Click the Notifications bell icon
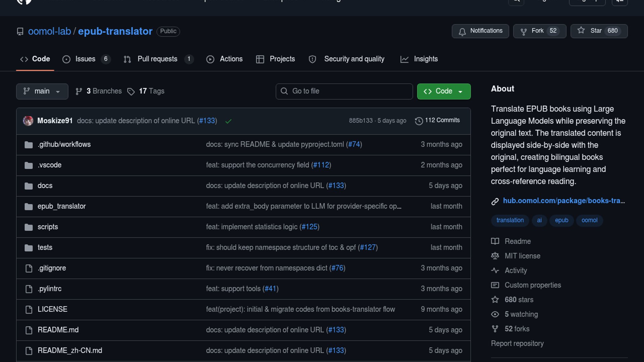 (462, 32)
